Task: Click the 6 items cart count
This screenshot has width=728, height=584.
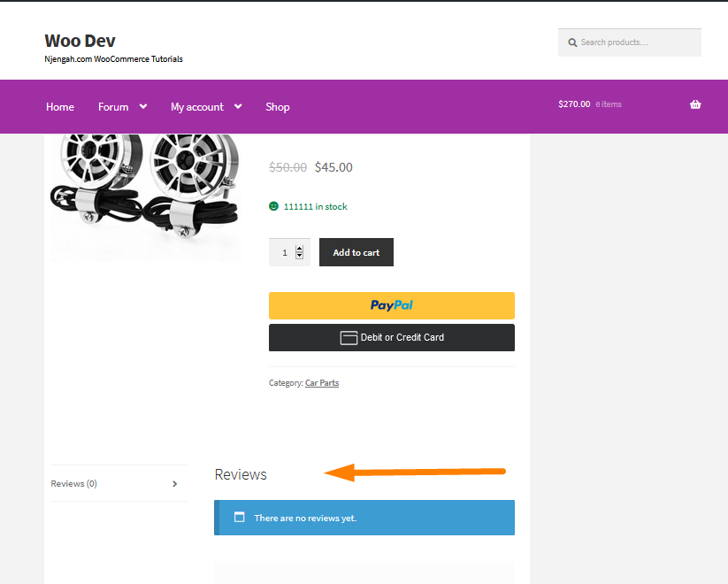Action: pyautogui.click(x=609, y=104)
